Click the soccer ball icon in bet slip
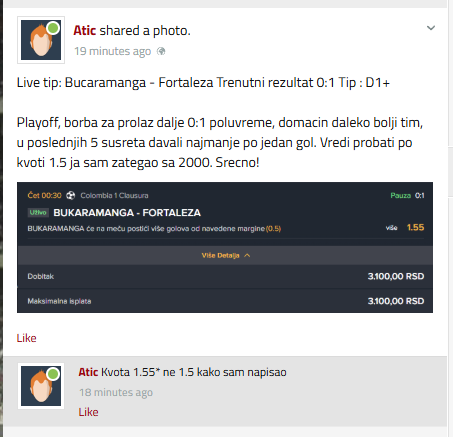This screenshot has width=453, height=437. pyautogui.click(x=71, y=195)
